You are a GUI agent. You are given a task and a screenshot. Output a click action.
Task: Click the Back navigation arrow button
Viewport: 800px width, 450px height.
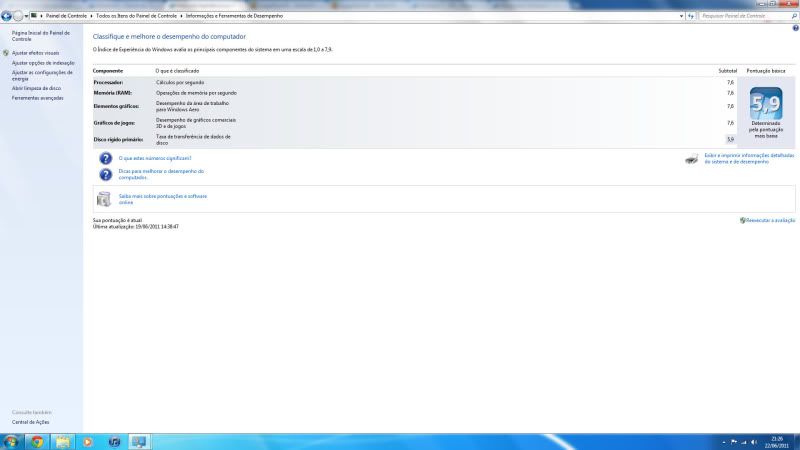[x=6, y=16]
